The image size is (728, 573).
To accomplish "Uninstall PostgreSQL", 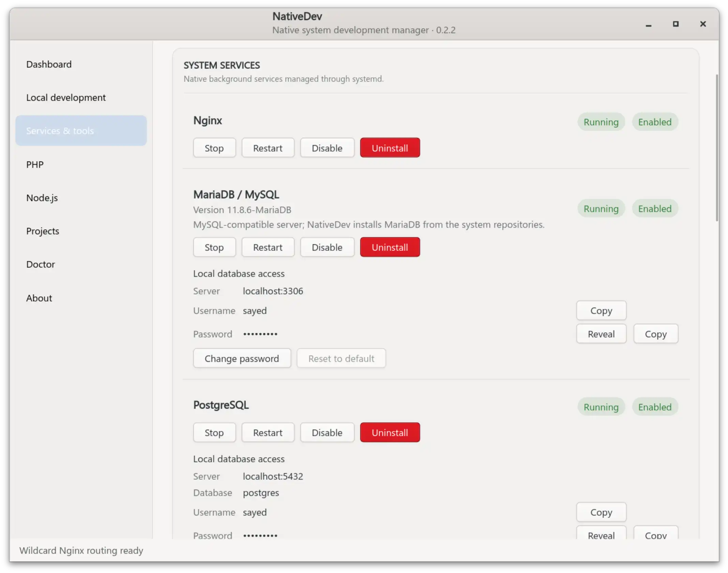I will click(x=390, y=433).
